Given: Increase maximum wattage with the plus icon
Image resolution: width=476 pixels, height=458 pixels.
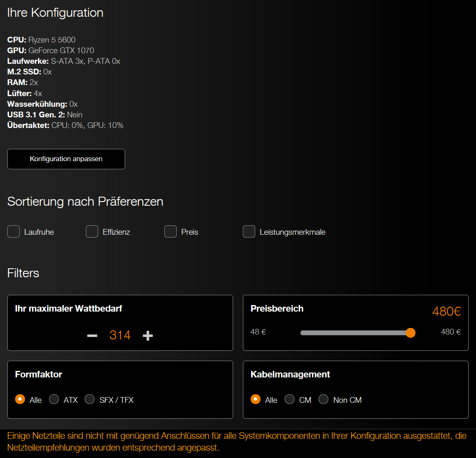Looking at the screenshot, I should coord(148,335).
